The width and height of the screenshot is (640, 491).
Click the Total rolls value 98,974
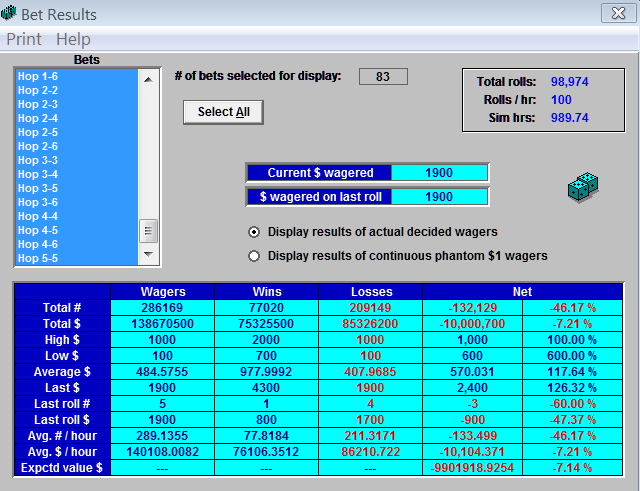(x=569, y=82)
